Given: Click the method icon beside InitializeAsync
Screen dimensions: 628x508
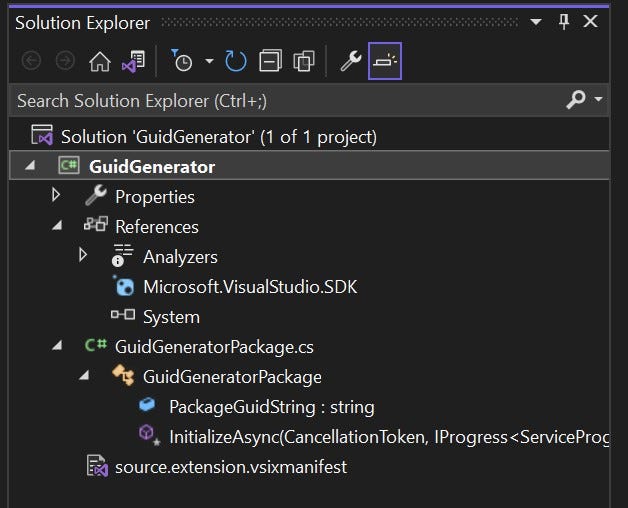Looking at the screenshot, I should coord(149,435).
